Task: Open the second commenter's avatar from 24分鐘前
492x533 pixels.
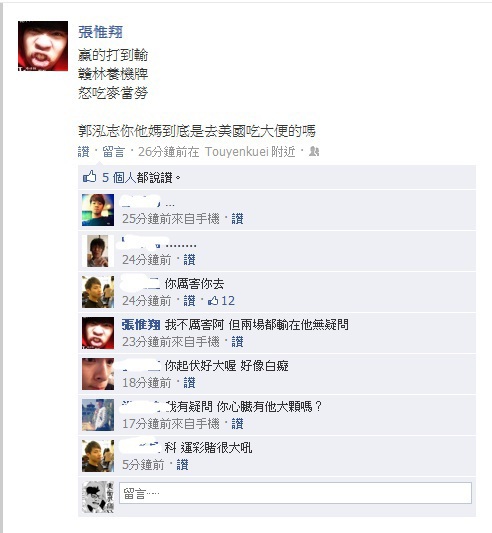Action: point(98,251)
